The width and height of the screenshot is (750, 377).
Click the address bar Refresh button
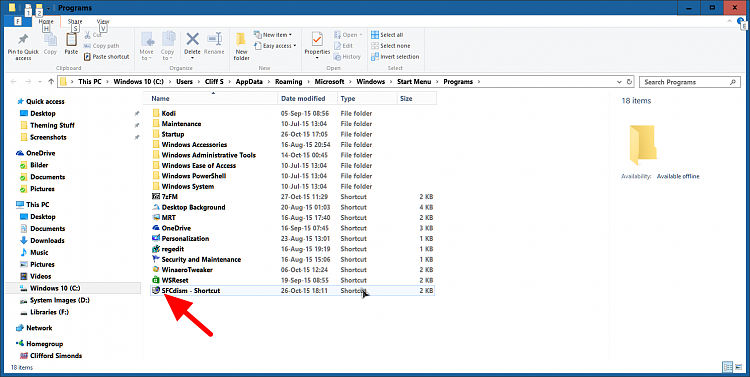click(629, 82)
